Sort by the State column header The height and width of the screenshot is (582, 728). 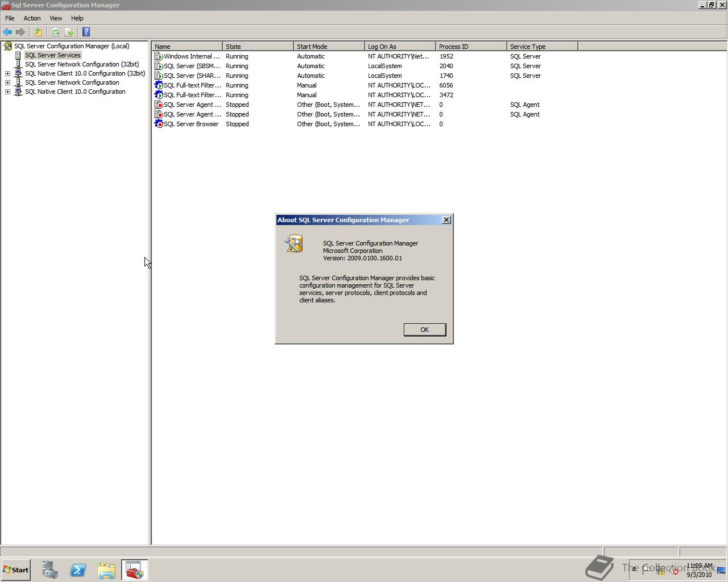[258, 47]
